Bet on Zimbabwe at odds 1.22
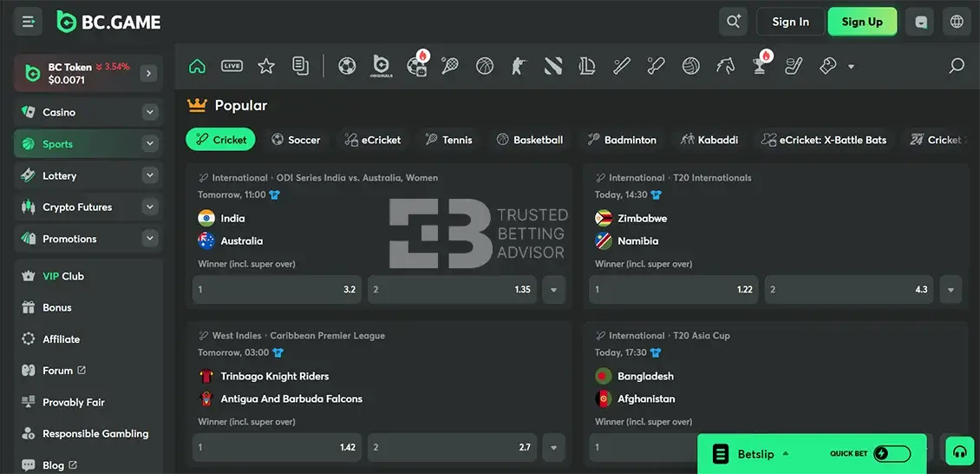This screenshot has width=980, height=474. click(674, 290)
